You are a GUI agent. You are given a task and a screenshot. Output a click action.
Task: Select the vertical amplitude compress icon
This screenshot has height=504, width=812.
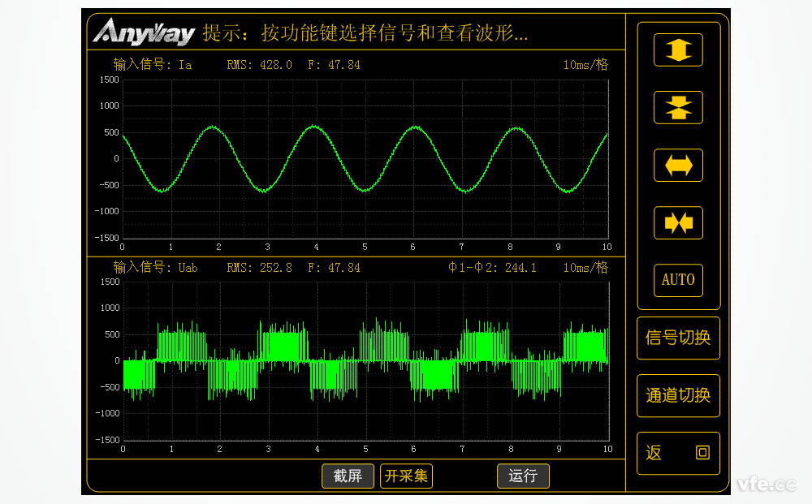678,107
